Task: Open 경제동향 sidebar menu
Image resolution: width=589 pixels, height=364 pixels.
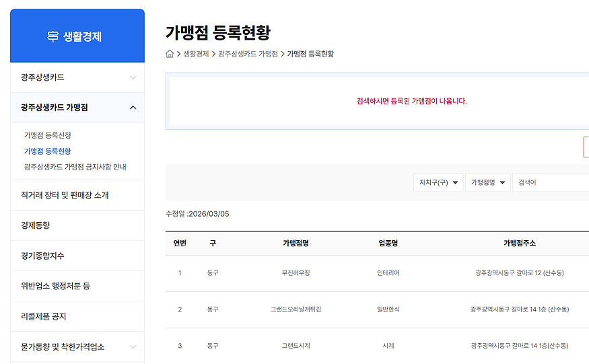Action: pyautogui.click(x=77, y=225)
